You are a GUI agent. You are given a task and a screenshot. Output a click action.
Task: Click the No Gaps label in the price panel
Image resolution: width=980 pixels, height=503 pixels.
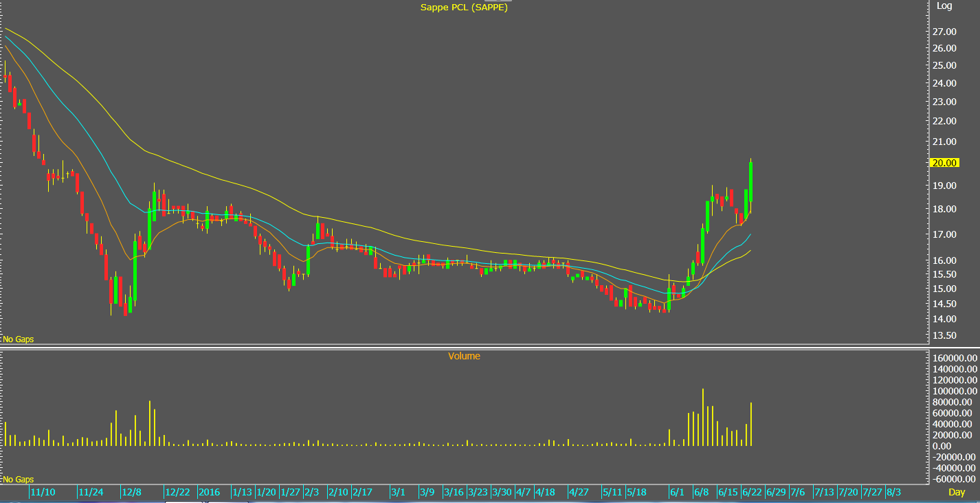19,339
